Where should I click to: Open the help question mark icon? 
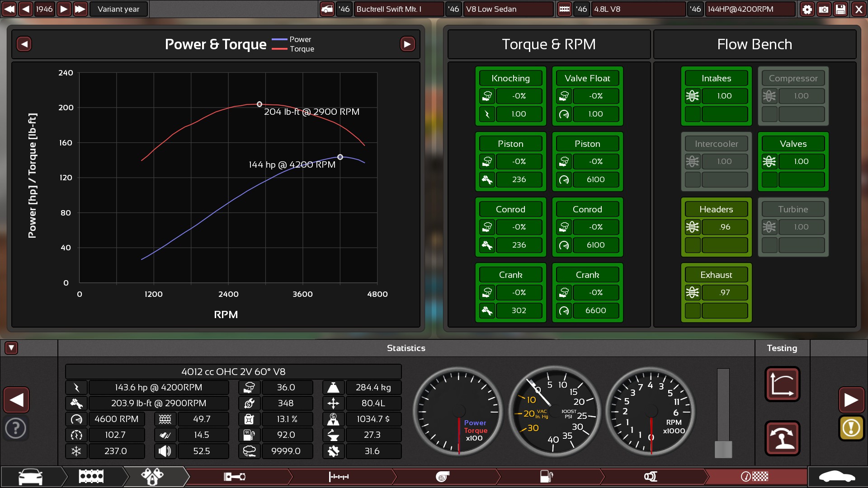point(16,427)
